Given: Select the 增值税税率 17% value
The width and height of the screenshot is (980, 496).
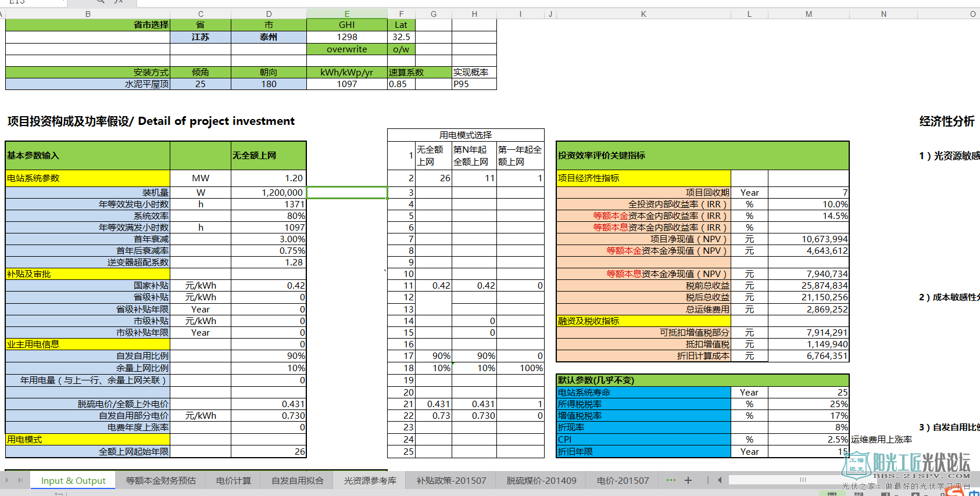Looking at the screenshot, I should pos(809,416).
